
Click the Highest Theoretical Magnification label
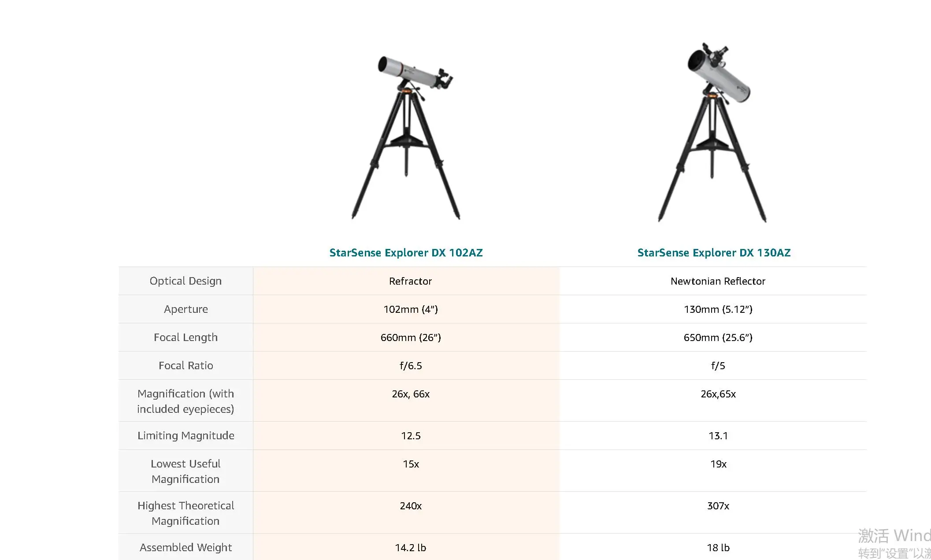[185, 513]
